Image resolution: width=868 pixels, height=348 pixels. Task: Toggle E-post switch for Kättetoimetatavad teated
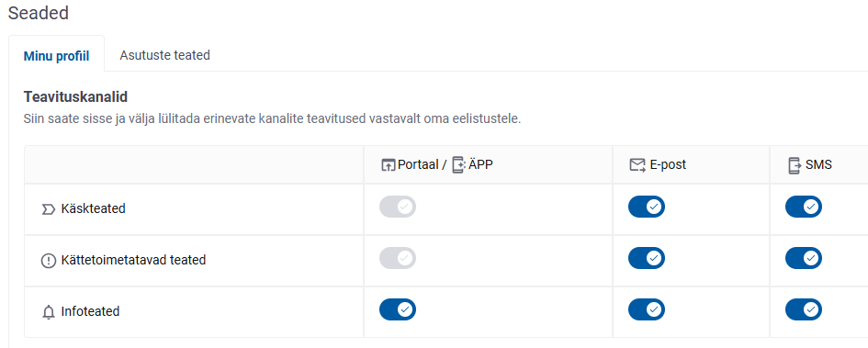tap(647, 258)
